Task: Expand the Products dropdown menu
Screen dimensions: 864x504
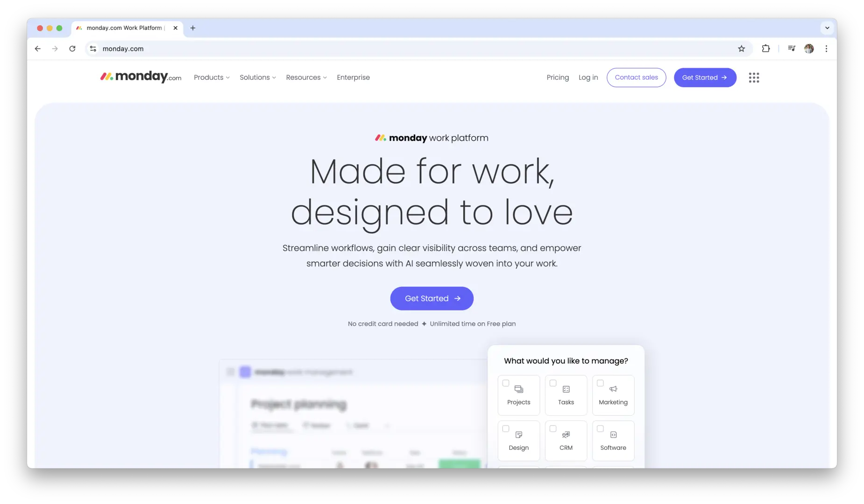Action: [212, 77]
